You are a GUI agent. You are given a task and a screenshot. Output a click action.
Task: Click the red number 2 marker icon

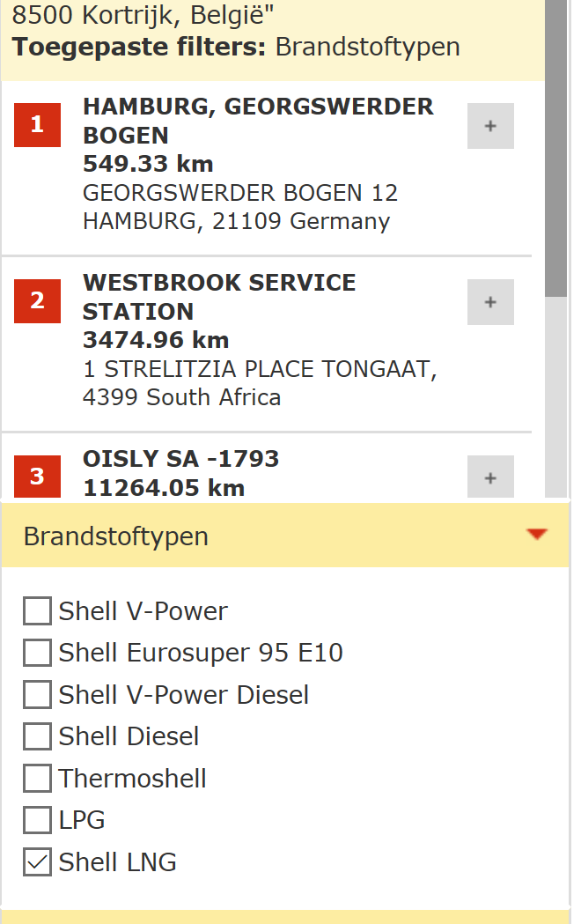37,301
